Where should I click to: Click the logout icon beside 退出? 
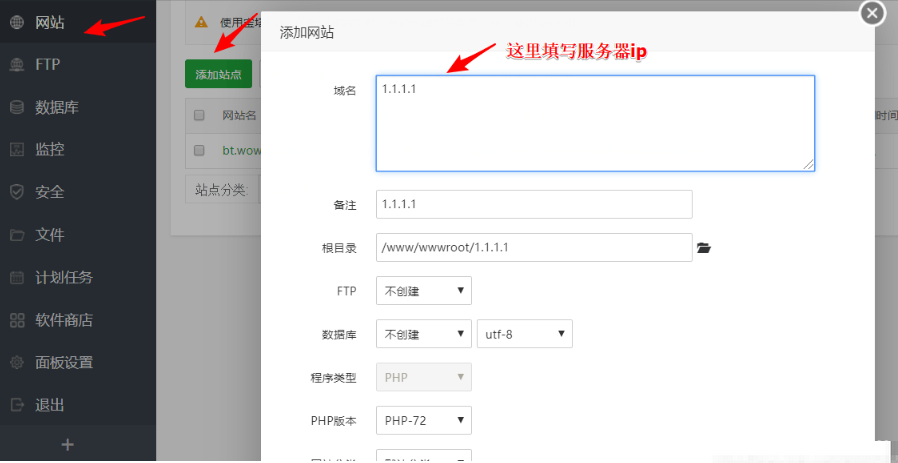coord(17,405)
